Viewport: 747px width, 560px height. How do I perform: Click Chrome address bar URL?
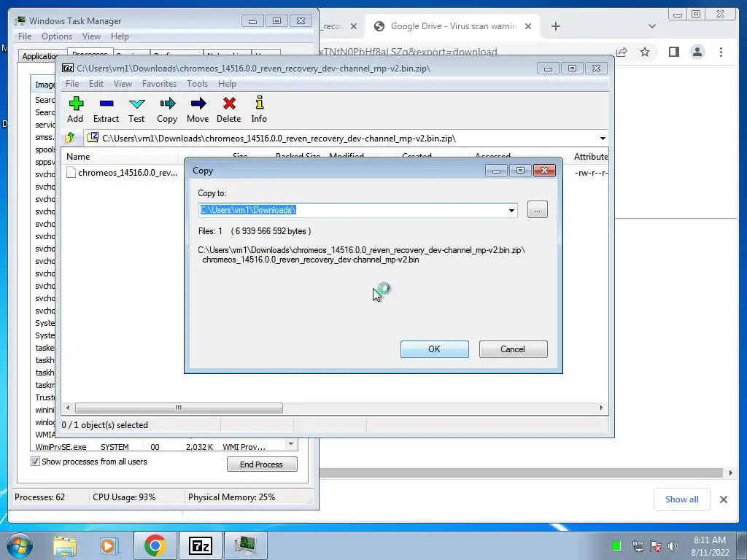pyautogui.click(x=409, y=52)
